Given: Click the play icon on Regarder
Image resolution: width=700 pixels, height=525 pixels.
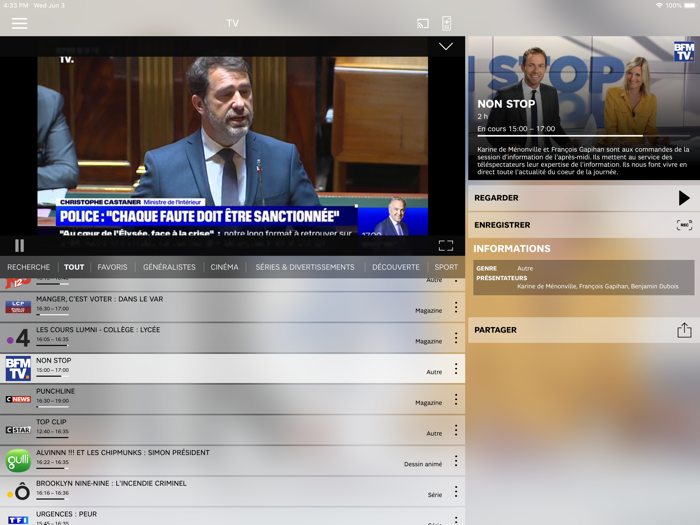Looking at the screenshot, I should coord(684,198).
